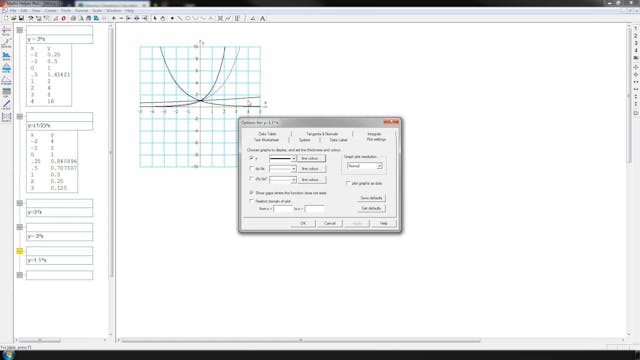
Task: Switch to the Data Table tab
Action: coord(267,134)
